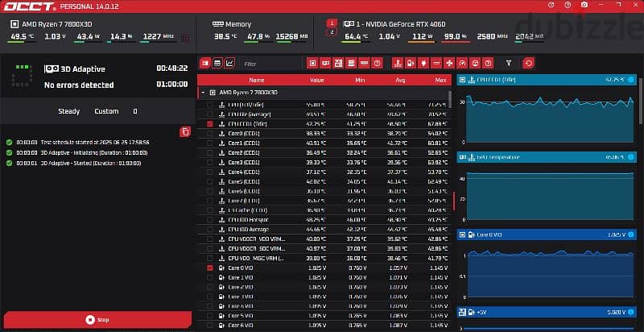Click the GPU sensor filter icon
Screen dimensions: 644x332
tap(326, 64)
